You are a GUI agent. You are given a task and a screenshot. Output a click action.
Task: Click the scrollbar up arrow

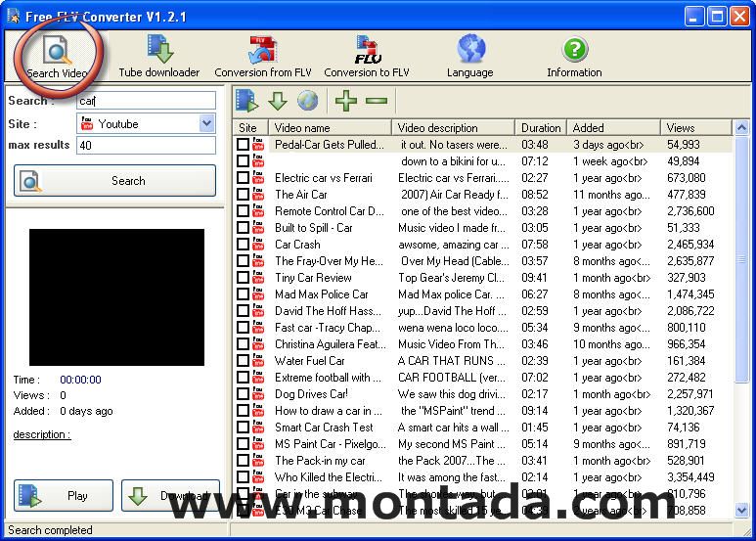pos(741,128)
